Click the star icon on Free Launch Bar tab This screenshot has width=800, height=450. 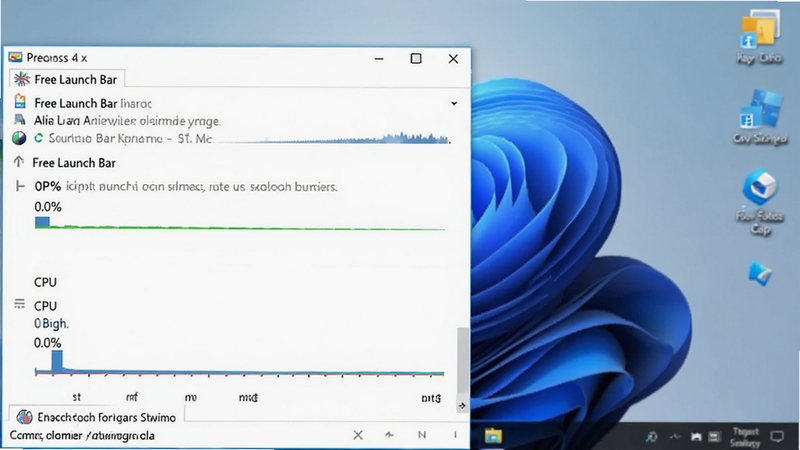22,79
